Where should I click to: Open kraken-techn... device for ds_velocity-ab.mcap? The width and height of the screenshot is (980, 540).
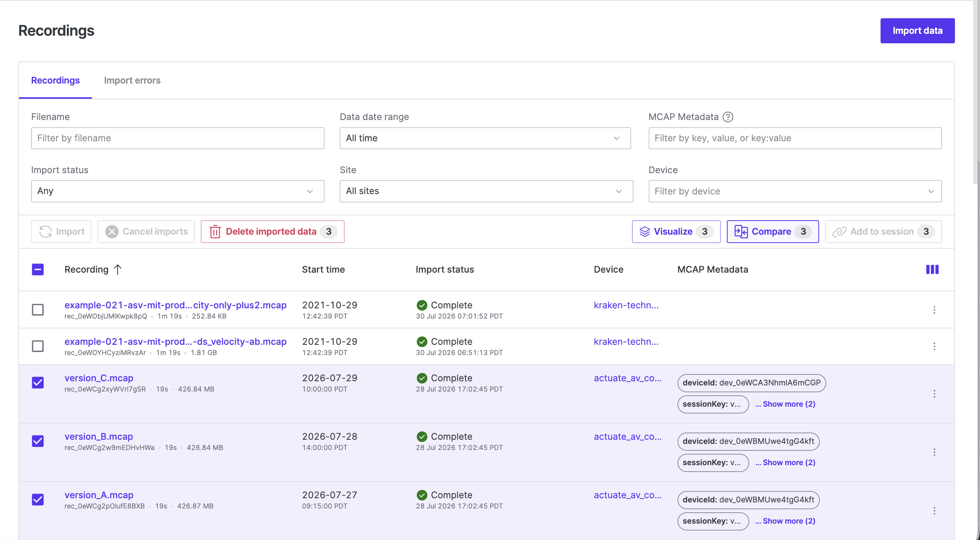click(626, 342)
